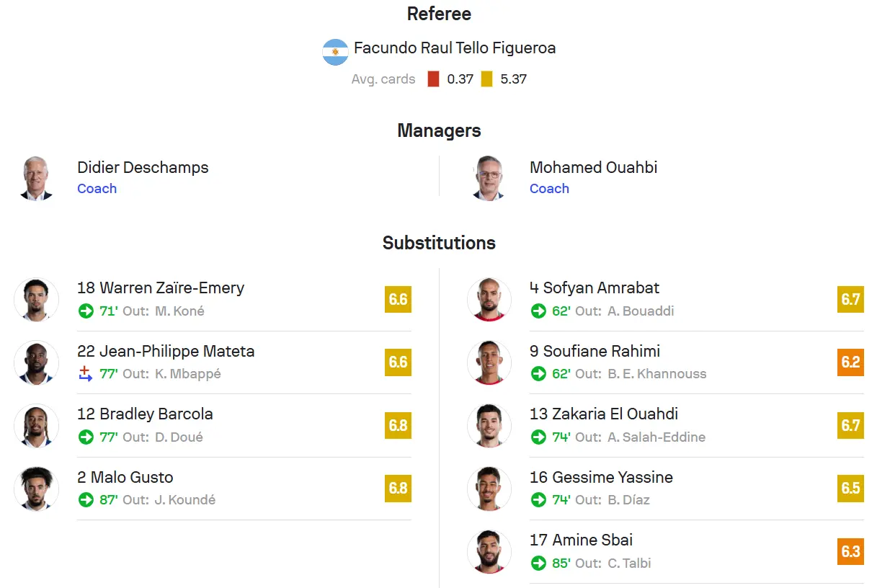This screenshot has width=877, height=588.
Task: Click the yellow card icon showing 5.37
Action: click(x=487, y=79)
